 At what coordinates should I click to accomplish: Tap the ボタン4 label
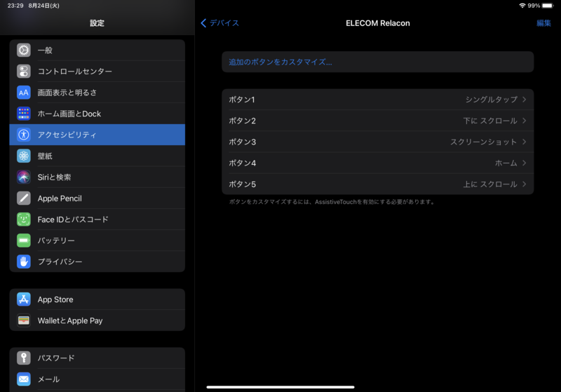(242, 163)
